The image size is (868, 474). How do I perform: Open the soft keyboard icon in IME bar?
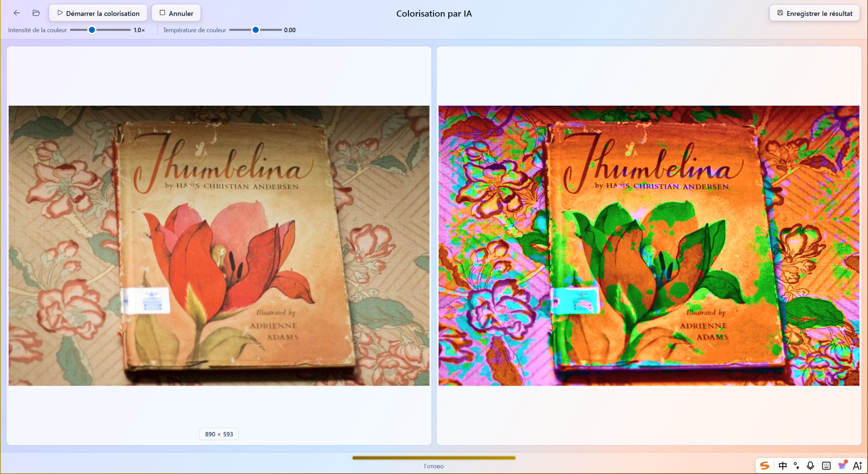pos(826,466)
